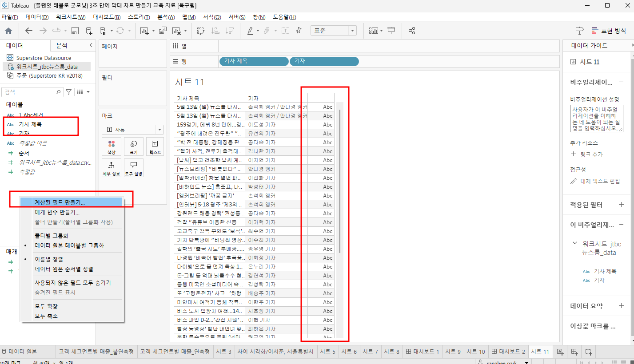Click the 크기 (Size) mark card

click(133, 146)
